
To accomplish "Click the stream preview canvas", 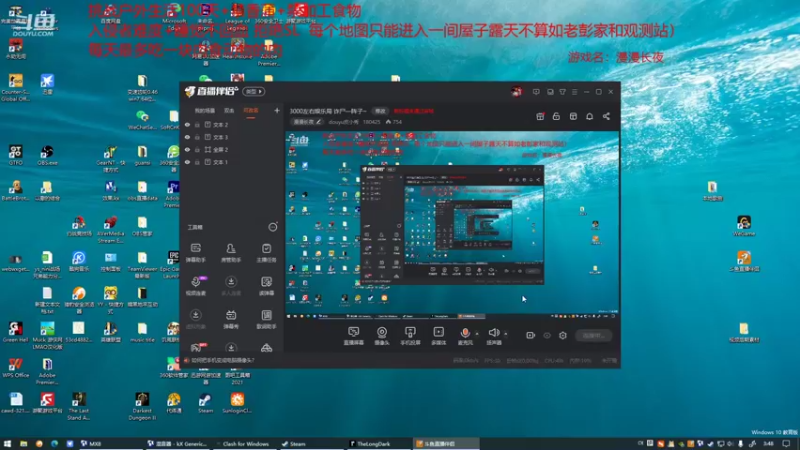I will pyautogui.click(x=452, y=225).
